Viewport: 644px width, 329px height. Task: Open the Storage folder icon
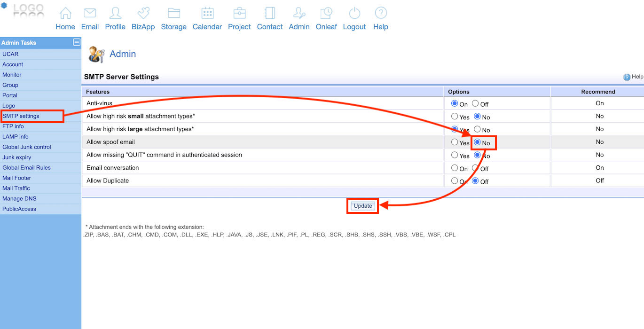pos(174,14)
